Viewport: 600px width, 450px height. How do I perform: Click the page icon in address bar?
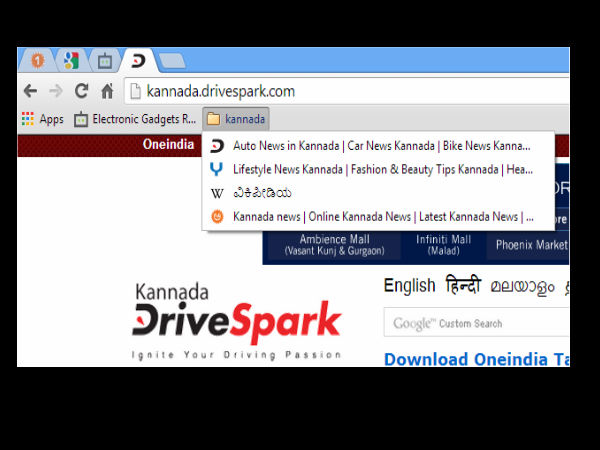click(x=135, y=91)
